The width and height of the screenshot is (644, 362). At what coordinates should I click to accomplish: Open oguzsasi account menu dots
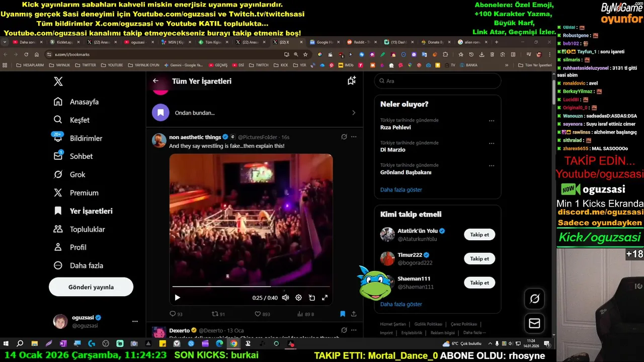(x=135, y=321)
